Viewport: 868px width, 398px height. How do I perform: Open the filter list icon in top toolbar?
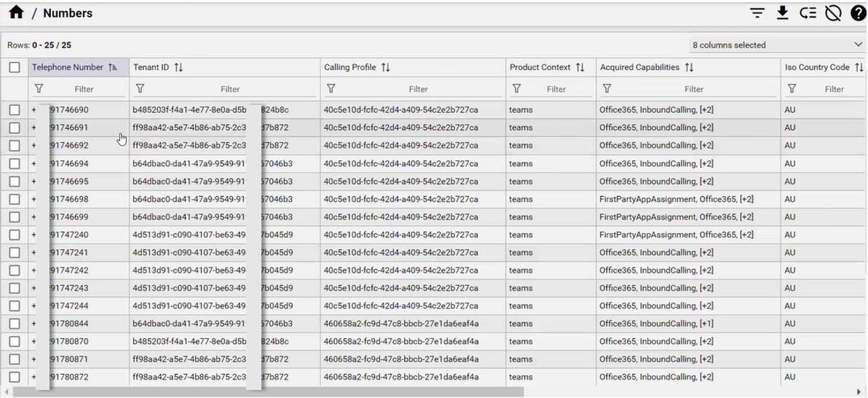tap(757, 13)
